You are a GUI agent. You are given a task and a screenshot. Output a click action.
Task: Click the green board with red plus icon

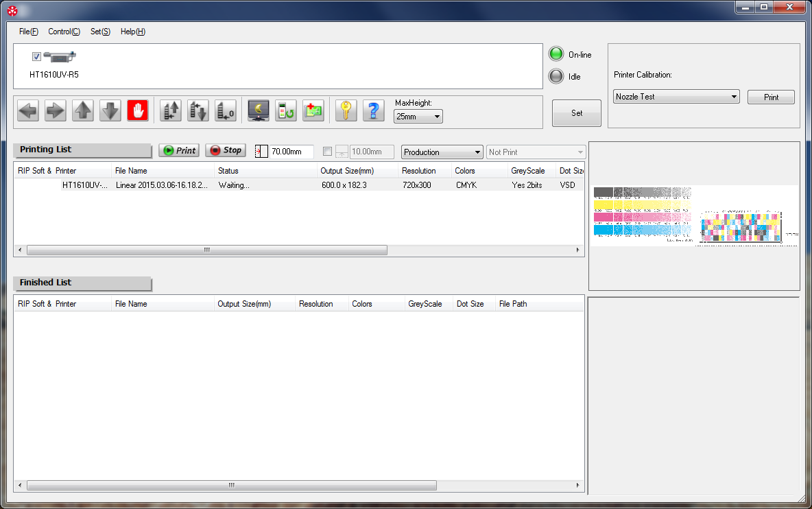[x=313, y=110]
